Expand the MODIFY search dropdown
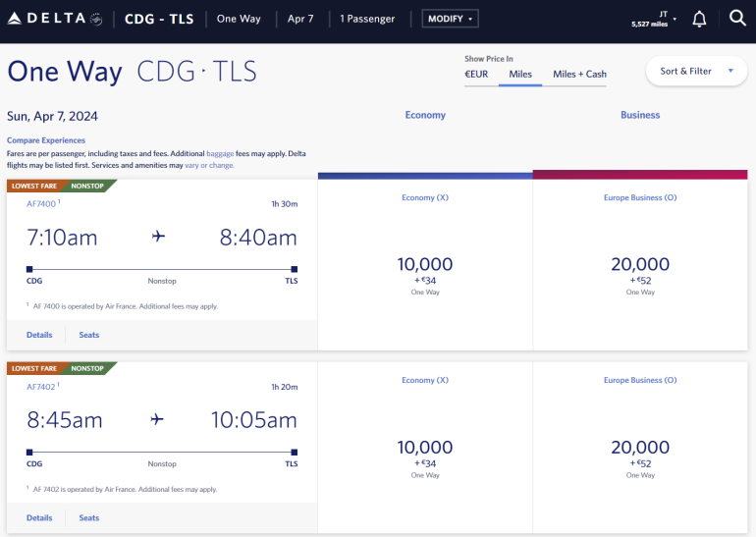 [x=450, y=19]
